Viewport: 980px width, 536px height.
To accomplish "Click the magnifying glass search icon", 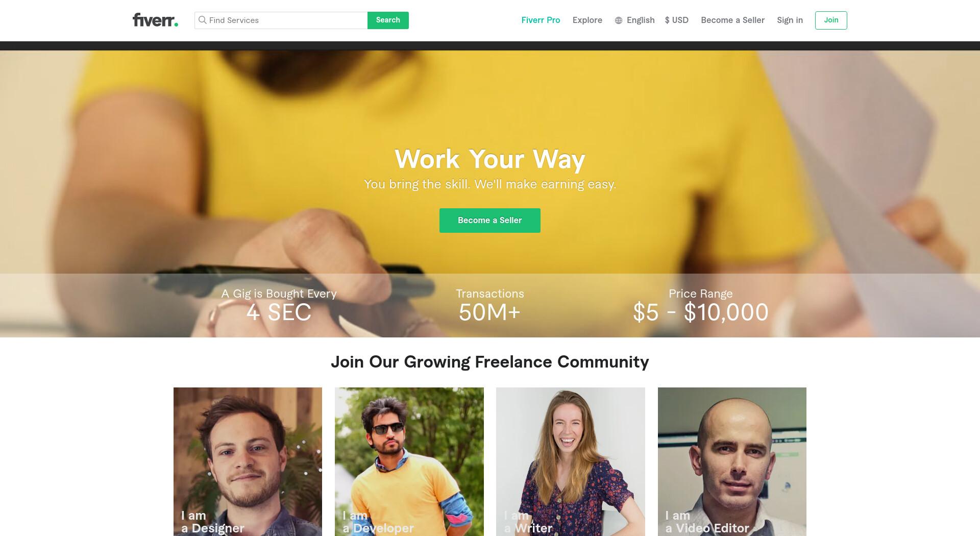I will coord(203,20).
